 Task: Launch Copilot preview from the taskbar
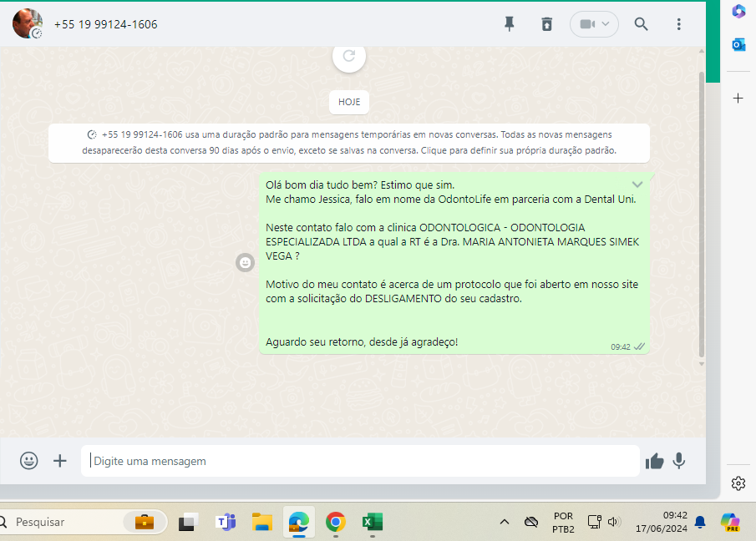click(x=729, y=522)
